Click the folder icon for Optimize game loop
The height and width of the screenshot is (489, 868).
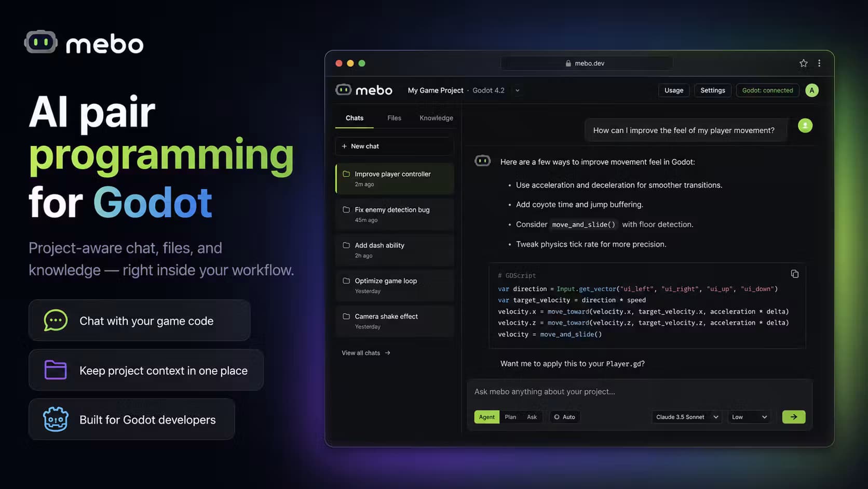pos(346,281)
